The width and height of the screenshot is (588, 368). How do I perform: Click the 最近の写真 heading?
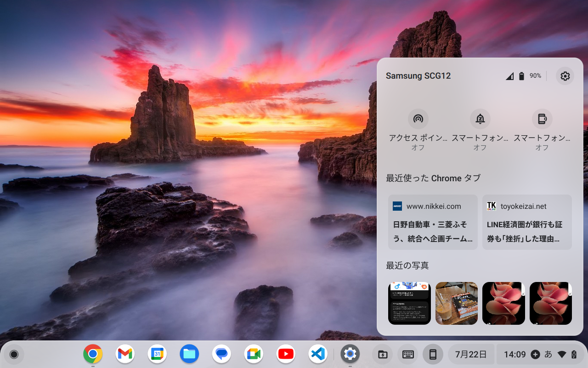pos(407,265)
